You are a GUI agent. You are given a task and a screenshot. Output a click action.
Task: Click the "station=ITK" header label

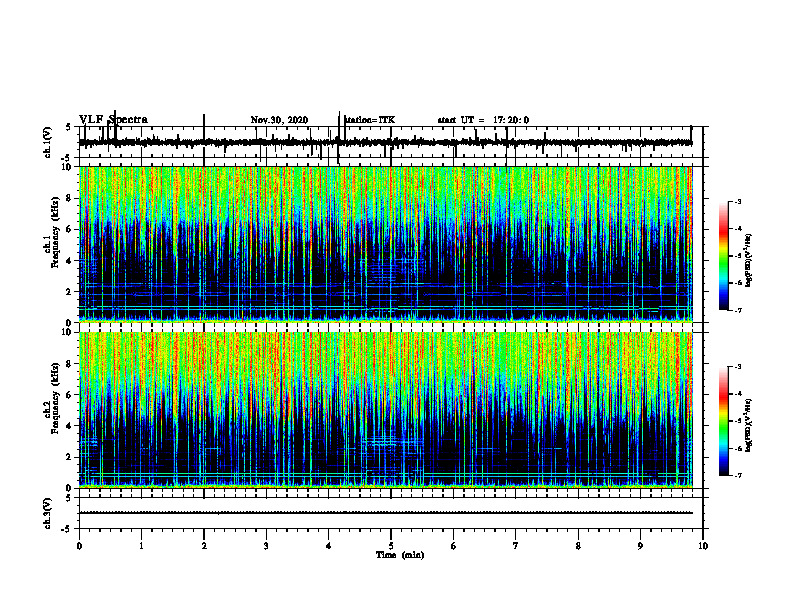pos(369,120)
